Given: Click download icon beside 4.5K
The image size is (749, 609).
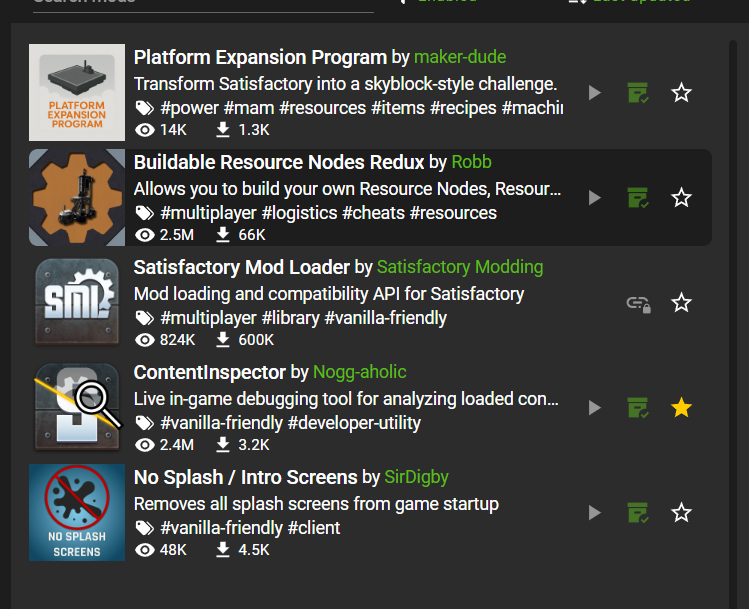Looking at the screenshot, I should (x=223, y=550).
